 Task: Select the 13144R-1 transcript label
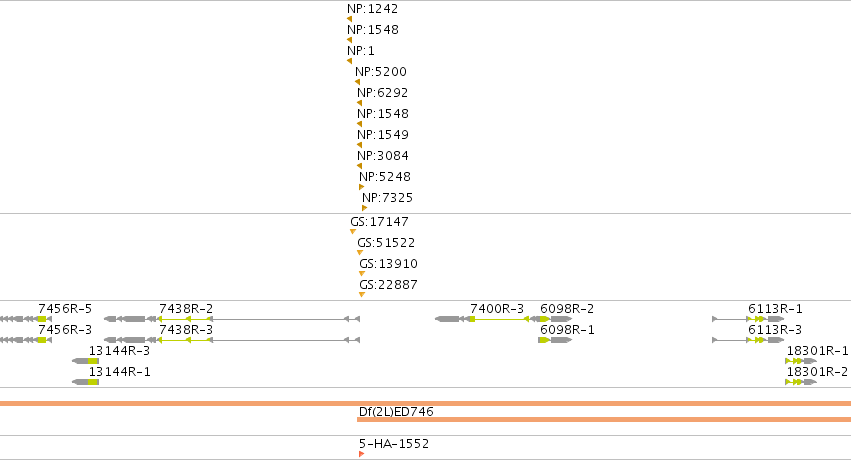tap(119, 372)
